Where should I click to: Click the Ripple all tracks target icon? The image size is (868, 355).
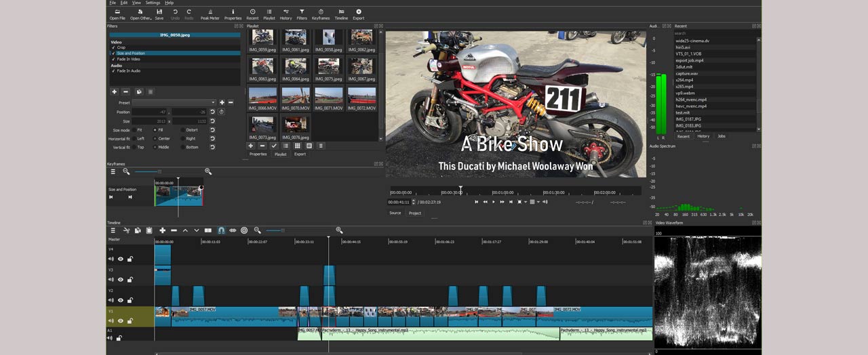point(244,230)
